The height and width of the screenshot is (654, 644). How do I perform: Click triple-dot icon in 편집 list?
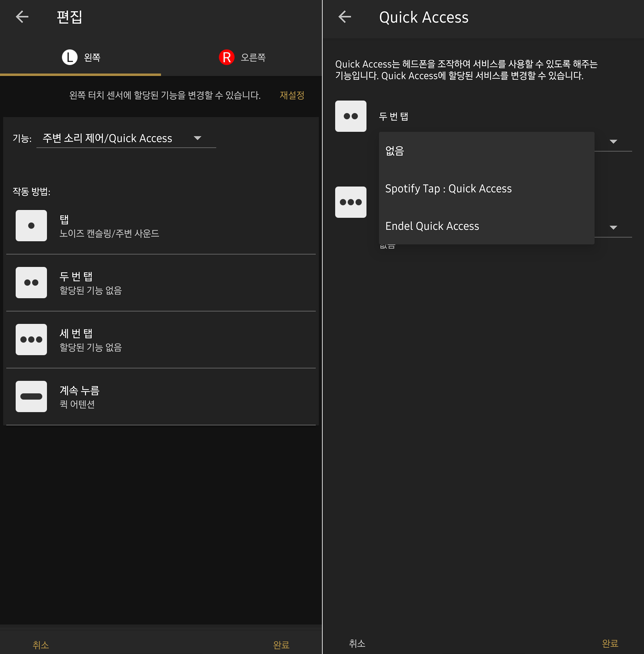31,339
